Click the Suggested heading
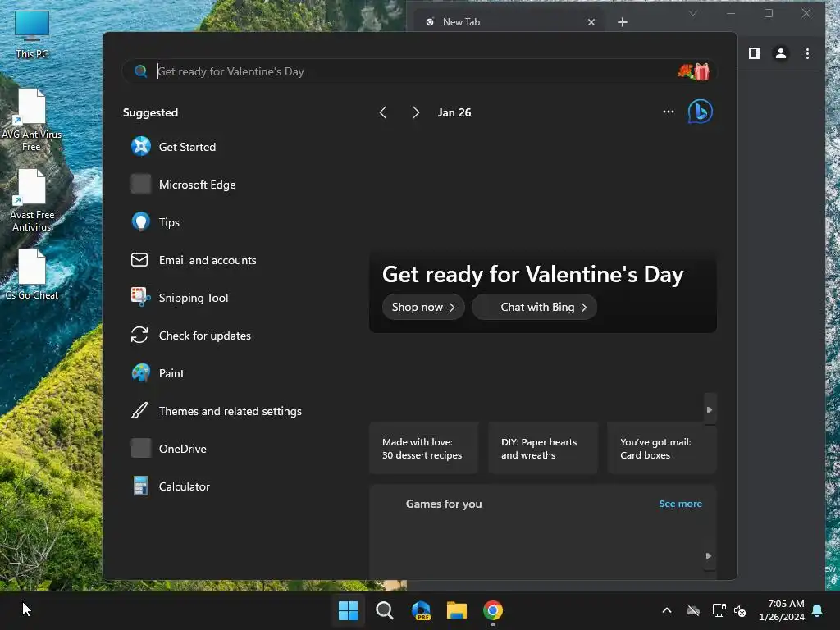840x630 pixels. pyautogui.click(x=150, y=112)
